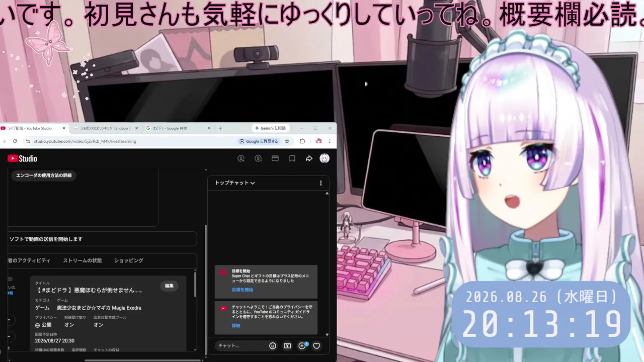Open site information icon beside the URL
Image resolution: width=644 pixels, height=362 pixels.
pos(28,141)
